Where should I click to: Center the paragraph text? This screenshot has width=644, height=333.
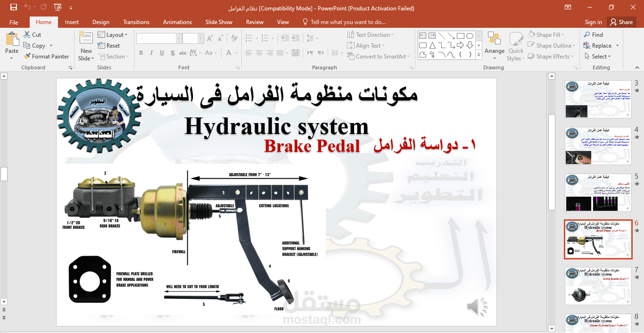(260, 53)
